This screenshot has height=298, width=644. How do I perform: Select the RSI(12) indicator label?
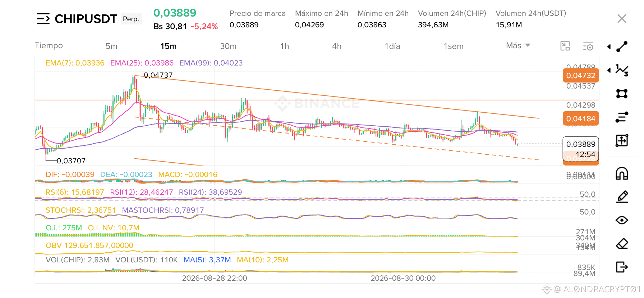click(142, 192)
